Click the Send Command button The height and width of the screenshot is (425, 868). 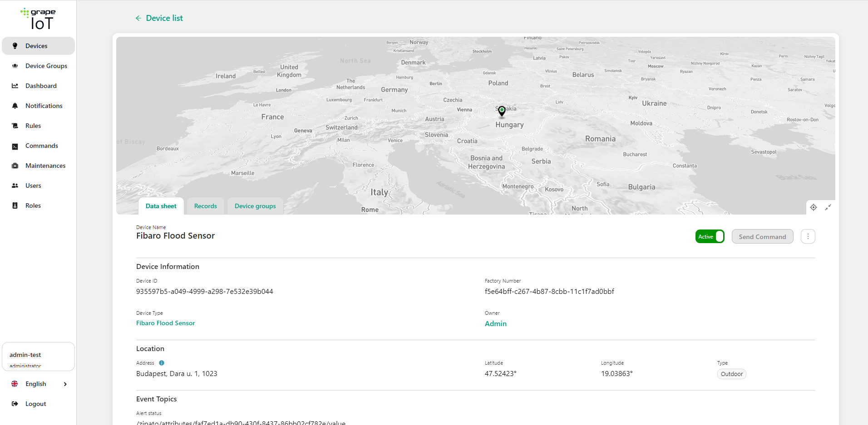(x=762, y=236)
